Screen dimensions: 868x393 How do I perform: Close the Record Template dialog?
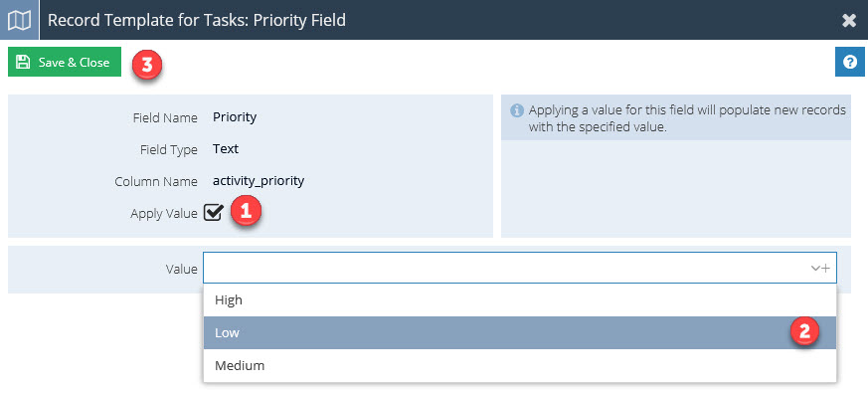click(849, 21)
